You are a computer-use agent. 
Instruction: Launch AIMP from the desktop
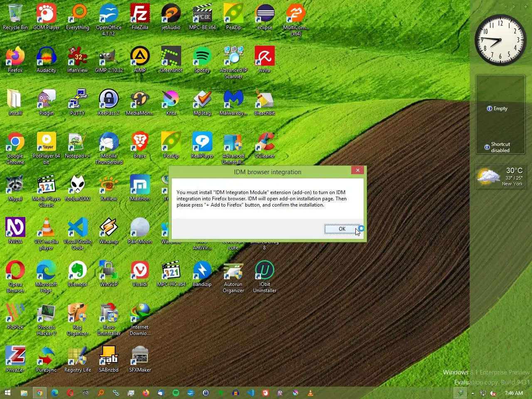140,60
